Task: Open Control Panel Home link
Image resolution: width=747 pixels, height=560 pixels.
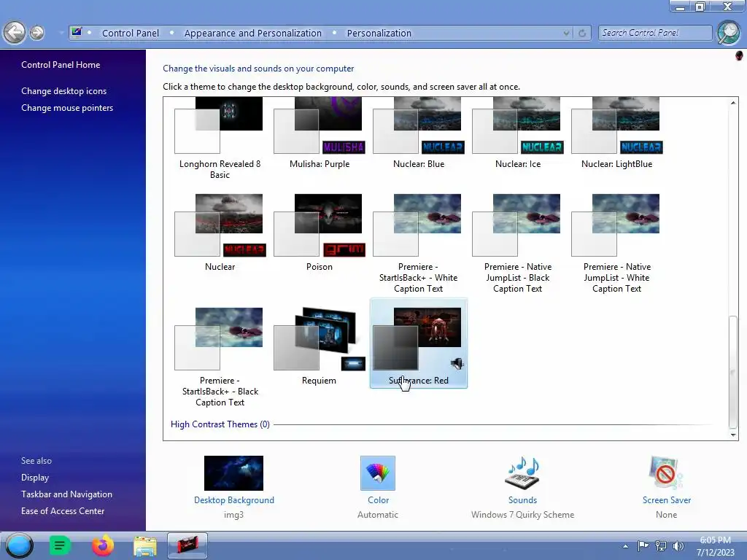Action: point(61,65)
